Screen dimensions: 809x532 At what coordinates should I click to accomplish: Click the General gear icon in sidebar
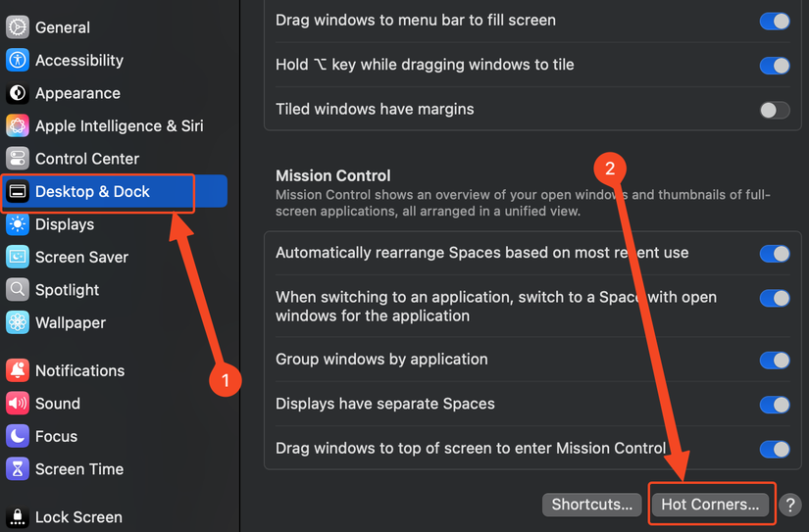coord(18,27)
